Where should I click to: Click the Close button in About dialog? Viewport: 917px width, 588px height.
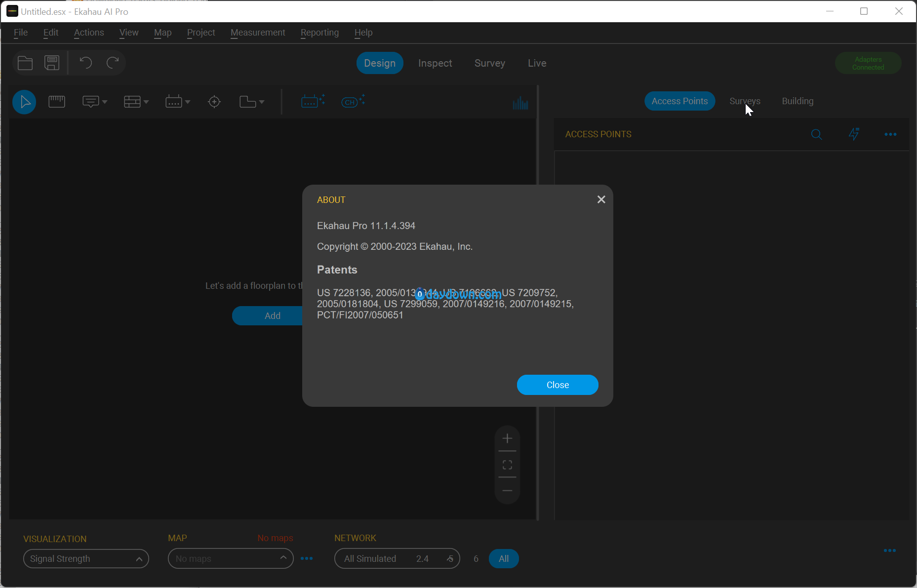(558, 385)
